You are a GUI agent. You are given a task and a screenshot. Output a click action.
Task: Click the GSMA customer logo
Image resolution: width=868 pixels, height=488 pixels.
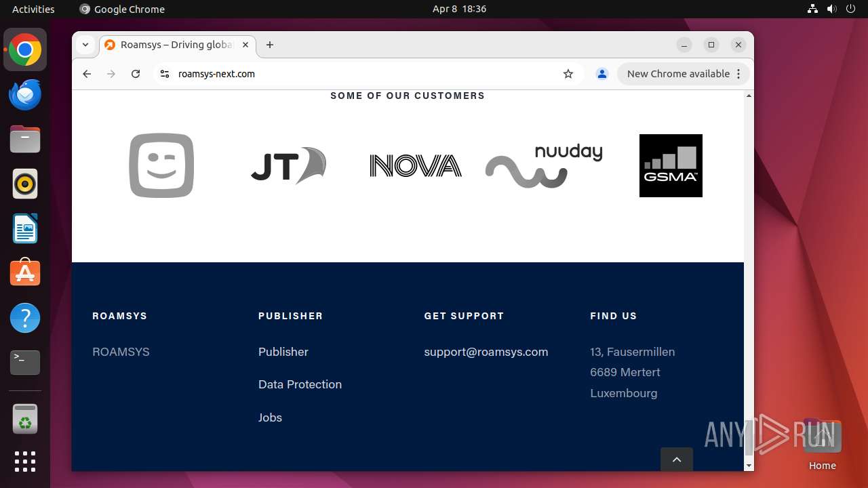point(671,165)
